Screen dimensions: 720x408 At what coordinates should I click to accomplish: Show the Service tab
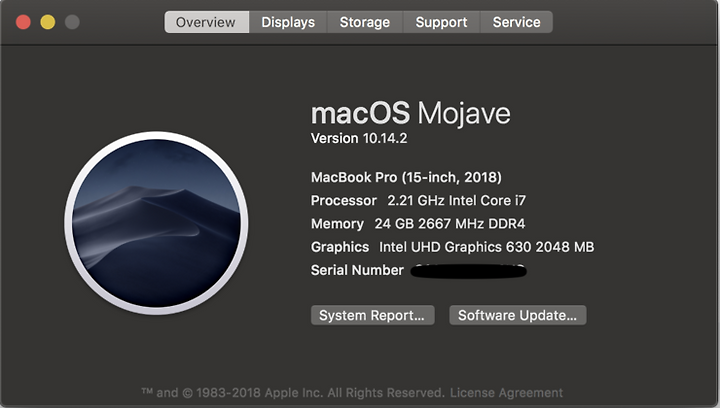516,22
